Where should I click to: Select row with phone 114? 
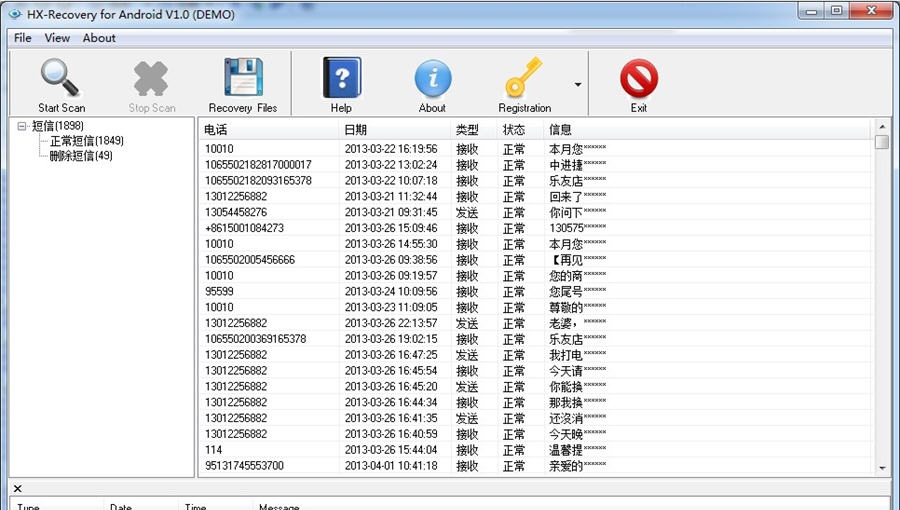tap(535, 450)
